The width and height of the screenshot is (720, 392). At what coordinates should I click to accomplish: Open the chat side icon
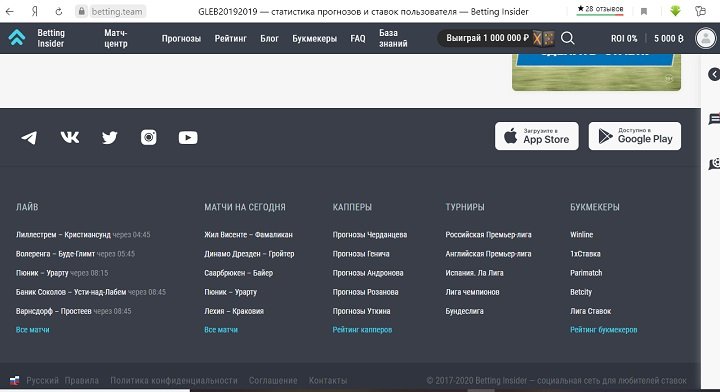point(714,119)
